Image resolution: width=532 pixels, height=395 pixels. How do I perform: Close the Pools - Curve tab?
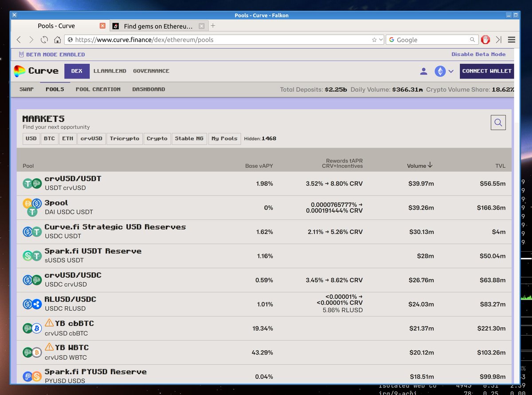[102, 26]
